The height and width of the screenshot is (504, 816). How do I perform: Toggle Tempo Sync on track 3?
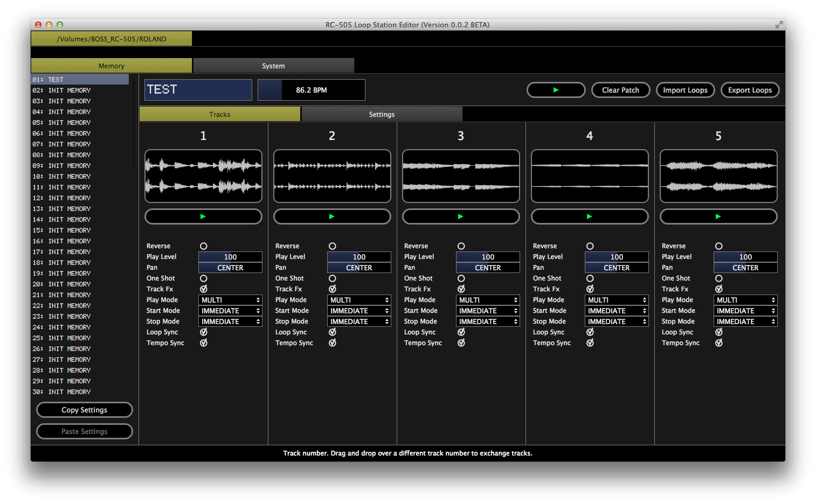[x=461, y=343]
